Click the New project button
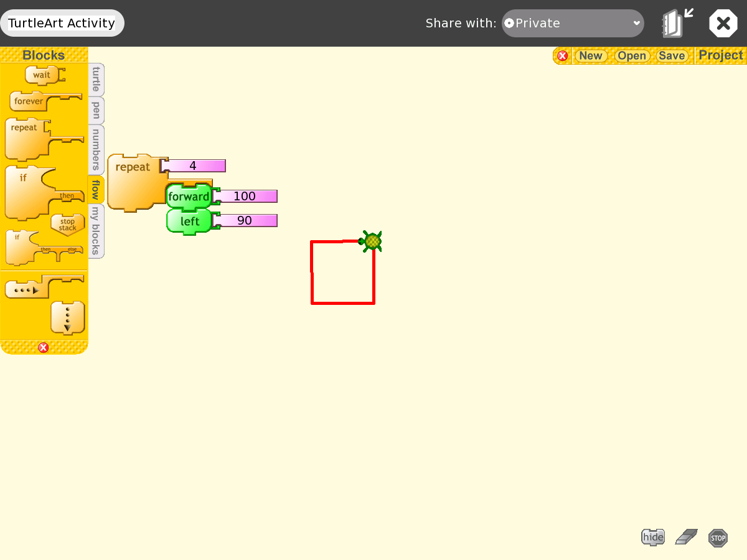The height and width of the screenshot is (560, 747). [x=590, y=55]
